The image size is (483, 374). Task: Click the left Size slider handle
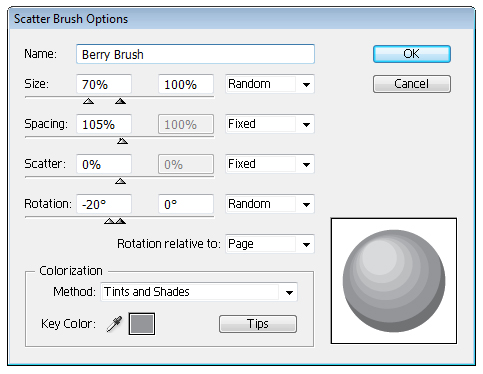(88, 101)
